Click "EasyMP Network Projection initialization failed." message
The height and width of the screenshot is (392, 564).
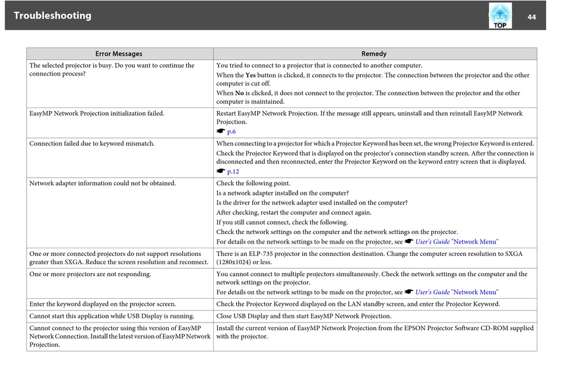(97, 113)
